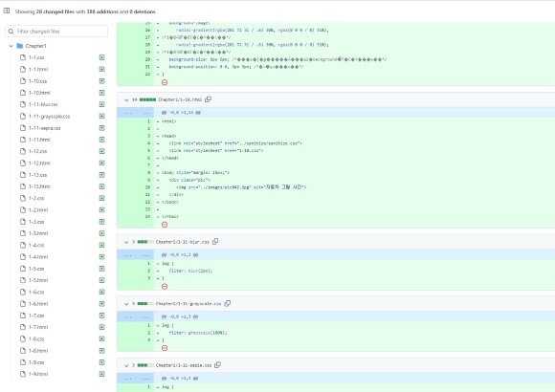The height and width of the screenshot is (392, 555).
Task: Open 1-2.html in the file tree
Action: point(38,209)
